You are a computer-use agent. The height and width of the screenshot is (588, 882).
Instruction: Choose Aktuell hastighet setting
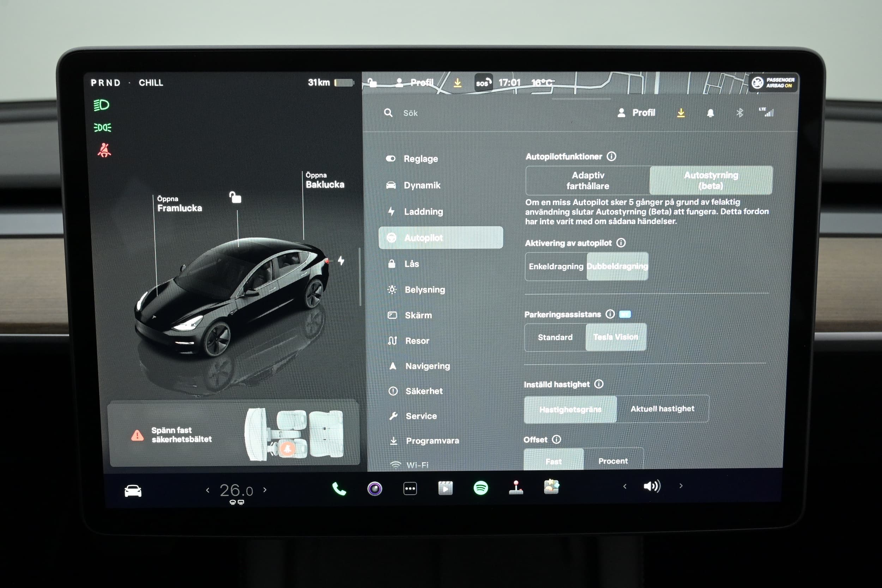pos(662,409)
